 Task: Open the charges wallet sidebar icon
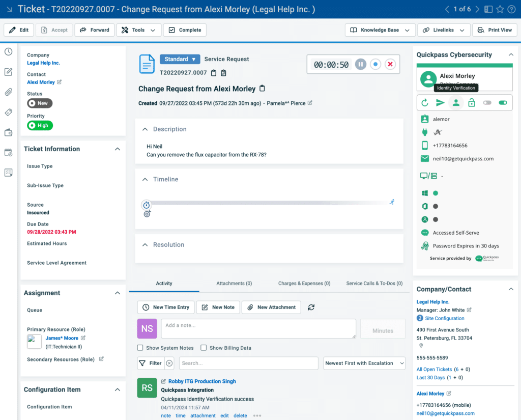[x=8, y=132]
